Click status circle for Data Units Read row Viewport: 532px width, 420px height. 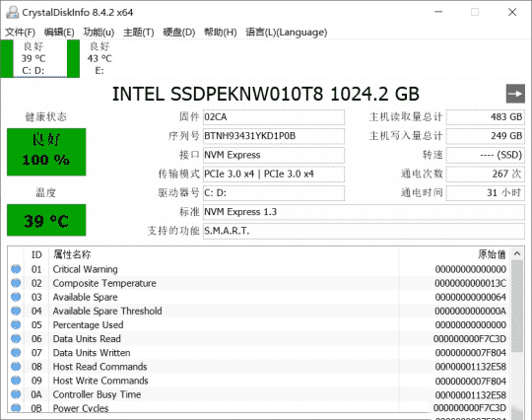pos(16,338)
